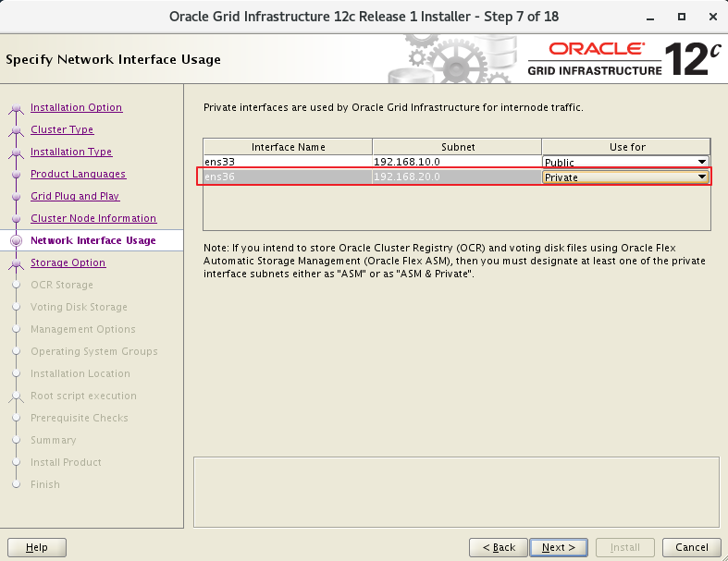
Task: Click the Subnet column header
Action: point(457,147)
